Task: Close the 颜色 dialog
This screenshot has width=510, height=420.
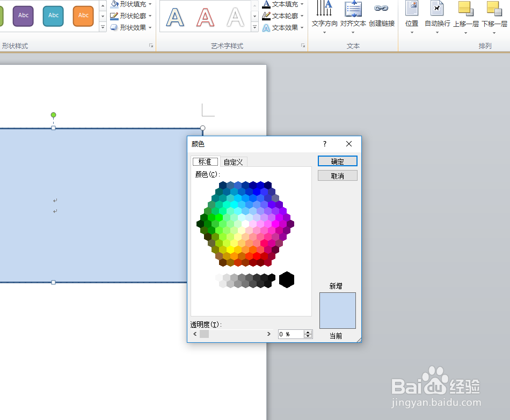Action: coord(348,144)
